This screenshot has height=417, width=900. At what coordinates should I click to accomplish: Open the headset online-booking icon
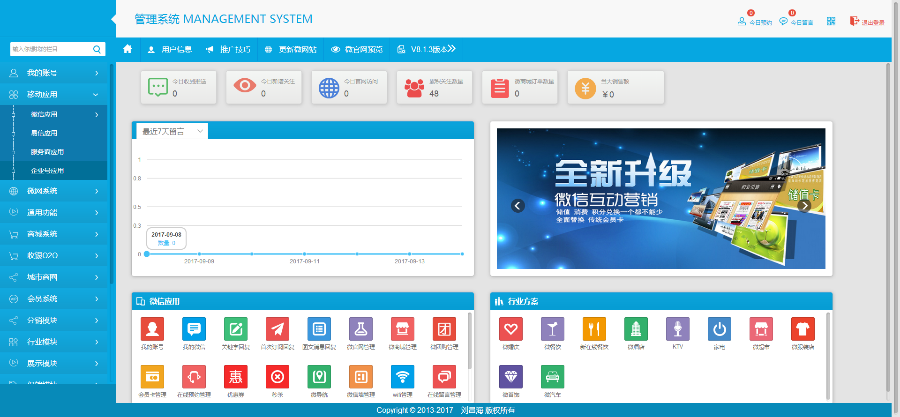click(194, 377)
